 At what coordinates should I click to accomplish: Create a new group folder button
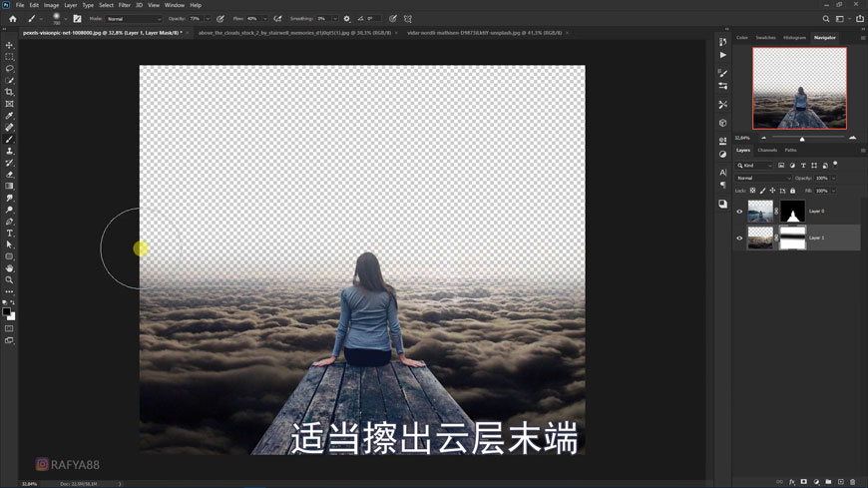tap(828, 482)
